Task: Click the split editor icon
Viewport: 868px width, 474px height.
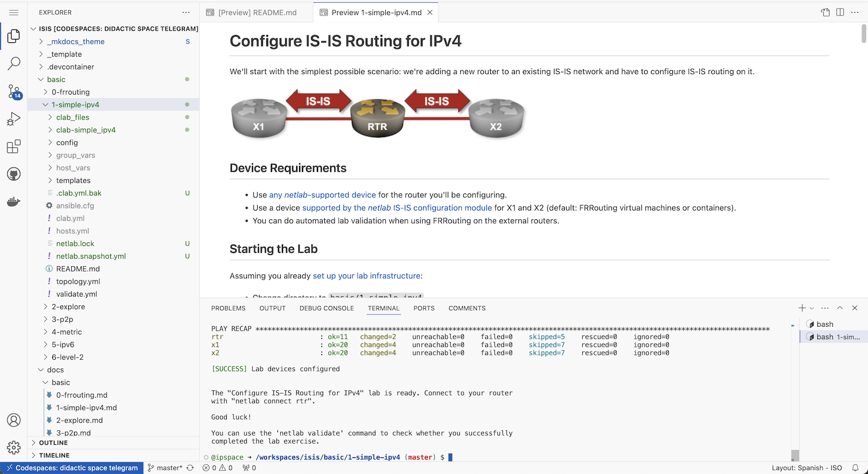Action: click(840, 12)
